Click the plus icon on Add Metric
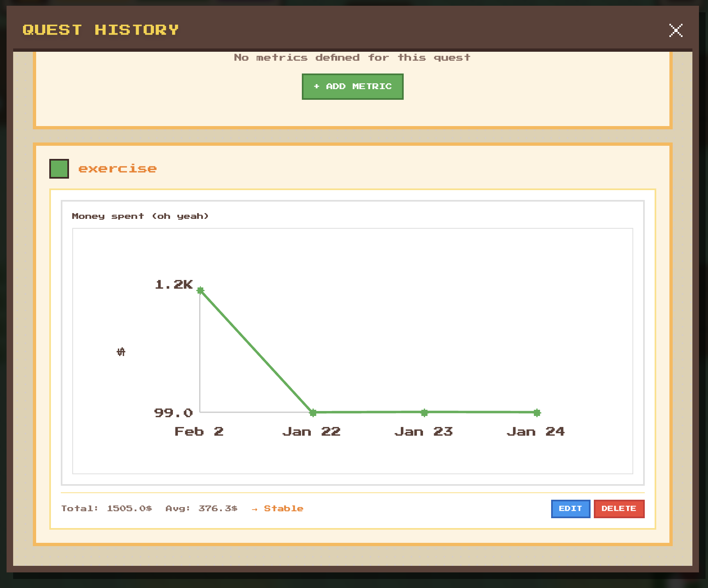Viewport: 708px width, 588px height. 316,86
